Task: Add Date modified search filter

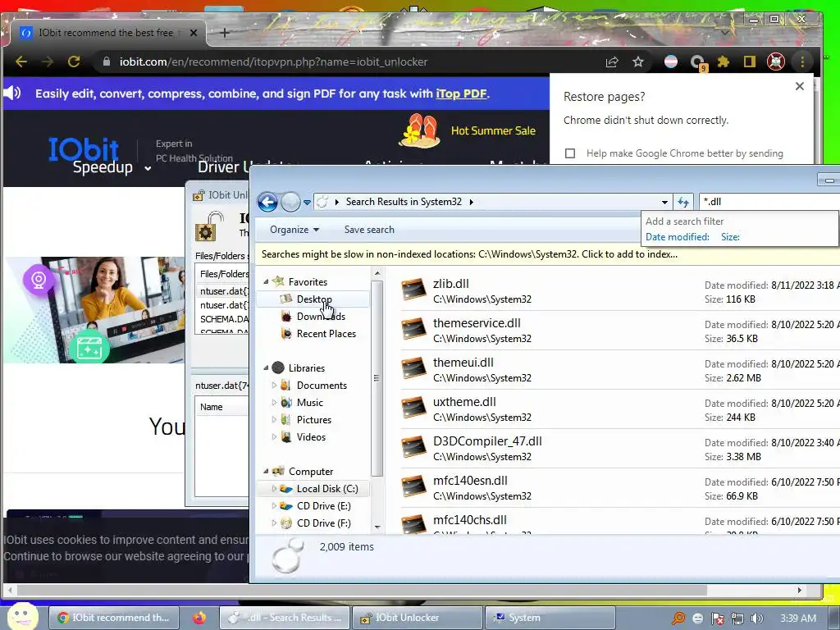Action: point(677,237)
